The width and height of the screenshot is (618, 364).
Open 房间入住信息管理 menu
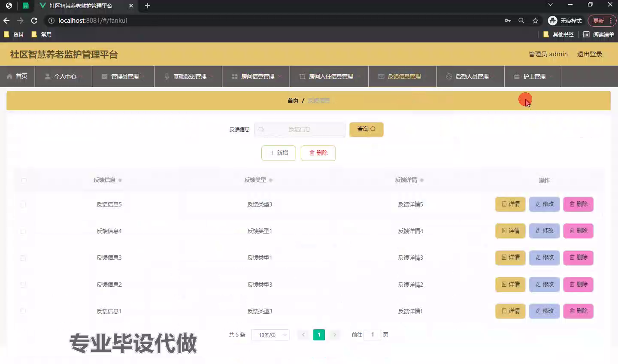coord(329,76)
